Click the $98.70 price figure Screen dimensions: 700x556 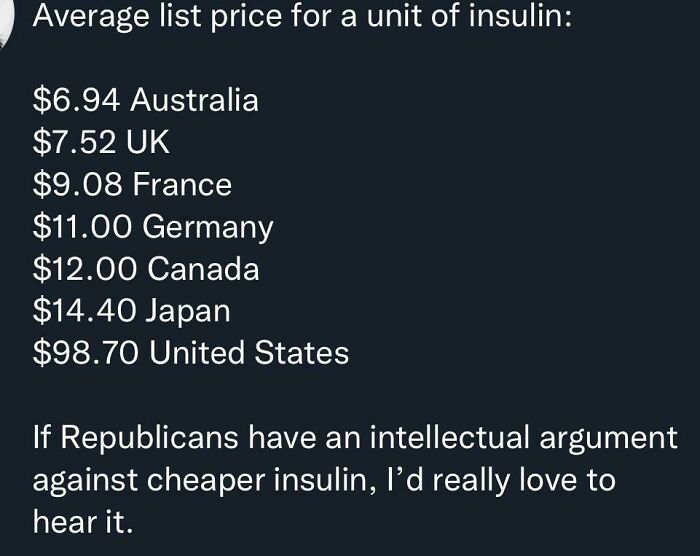(84, 353)
